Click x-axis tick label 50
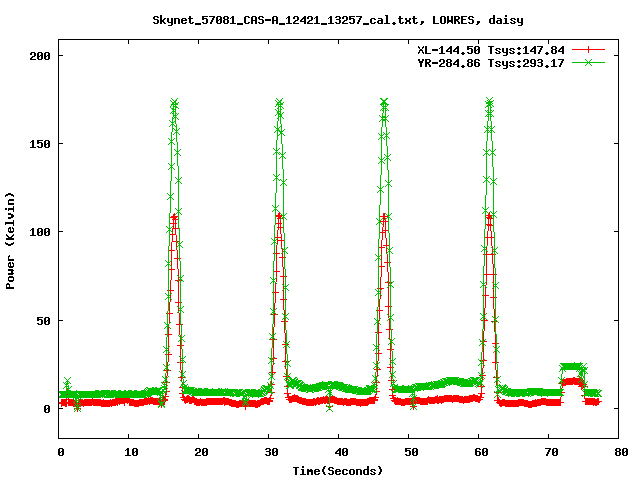 tap(411, 452)
